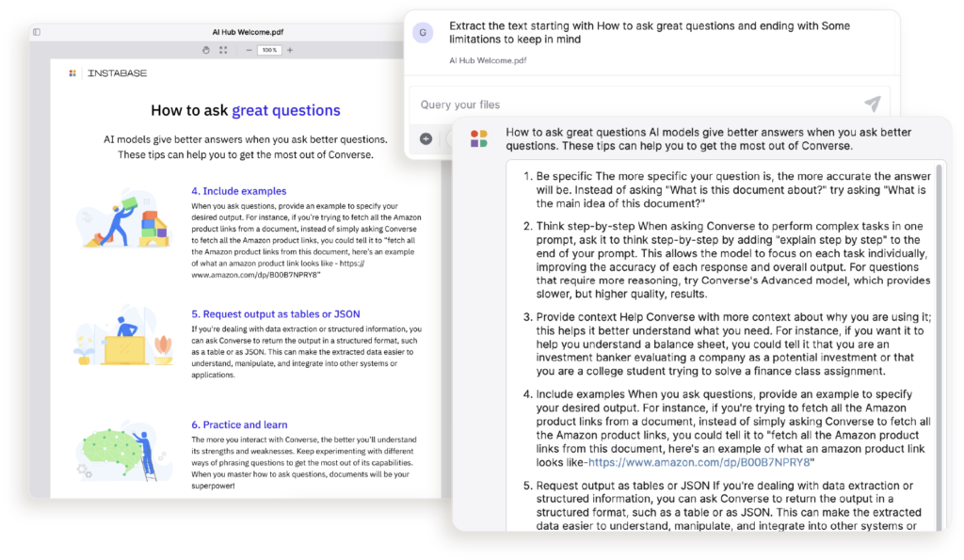Click the response panel's vertical scrollbar
The image size is (964, 560).
click(x=939, y=347)
